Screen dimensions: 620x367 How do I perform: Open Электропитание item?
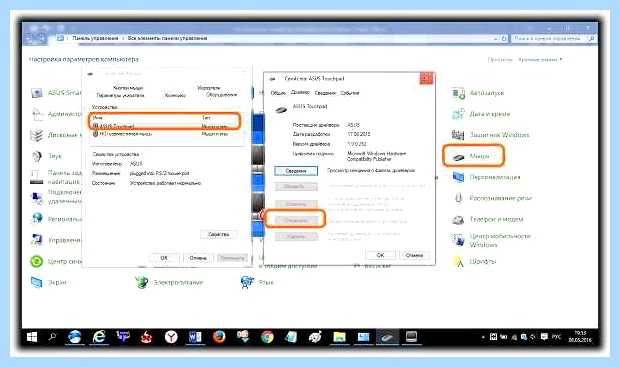click(169, 282)
